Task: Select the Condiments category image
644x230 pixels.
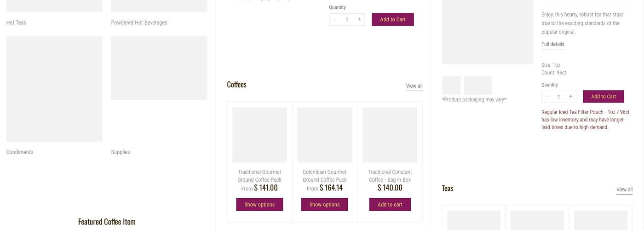Action: [x=54, y=89]
